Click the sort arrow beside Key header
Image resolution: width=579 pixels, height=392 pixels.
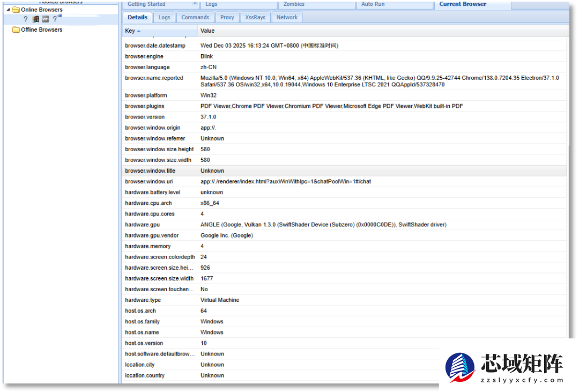139,31
